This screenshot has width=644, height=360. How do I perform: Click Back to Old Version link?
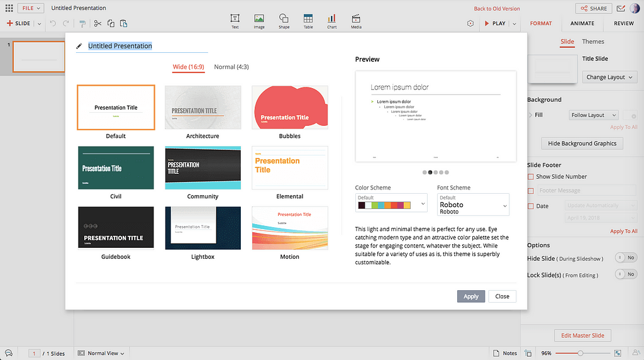click(x=497, y=9)
